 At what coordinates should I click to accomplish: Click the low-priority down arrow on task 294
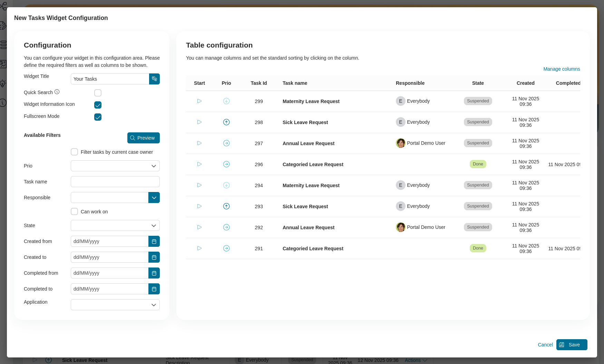[226, 185]
